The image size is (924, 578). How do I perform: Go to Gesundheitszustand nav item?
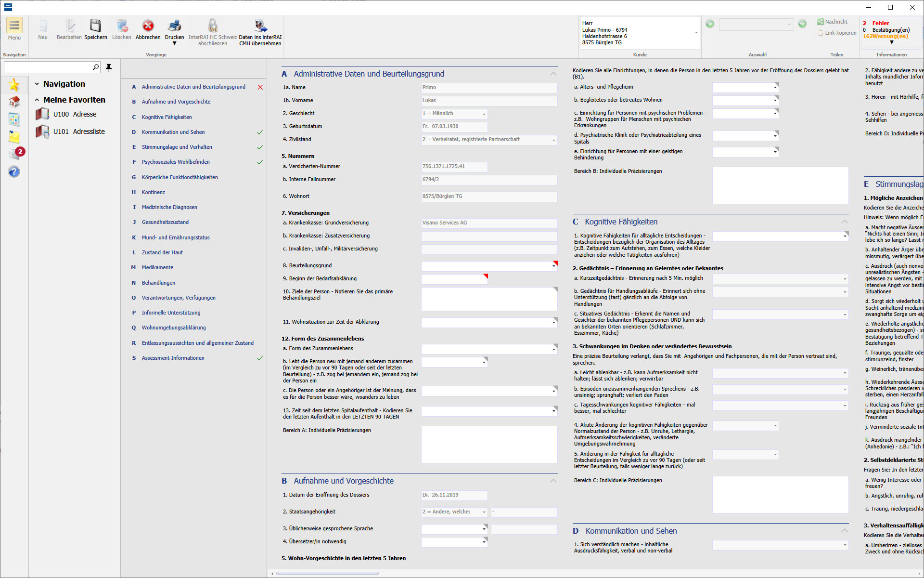(165, 222)
